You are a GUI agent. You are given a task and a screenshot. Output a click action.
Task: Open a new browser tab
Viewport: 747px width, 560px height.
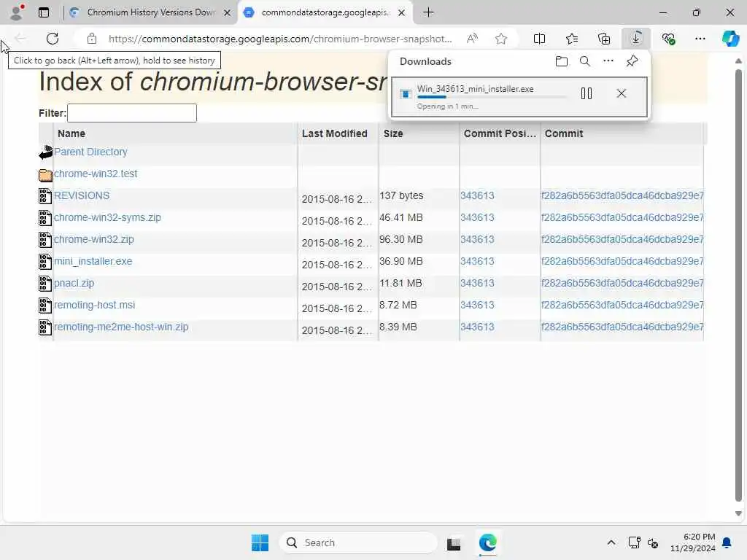pyautogui.click(x=428, y=12)
